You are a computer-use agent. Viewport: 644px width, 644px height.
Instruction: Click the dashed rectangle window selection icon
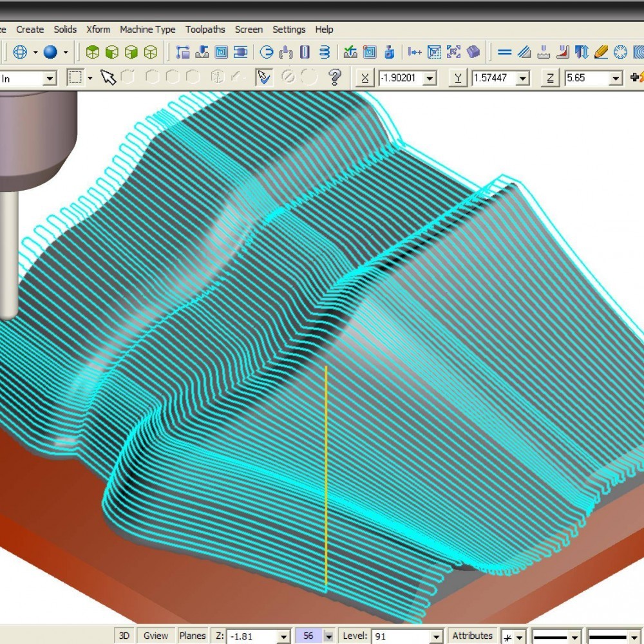pyautogui.click(x=75, y=77)
